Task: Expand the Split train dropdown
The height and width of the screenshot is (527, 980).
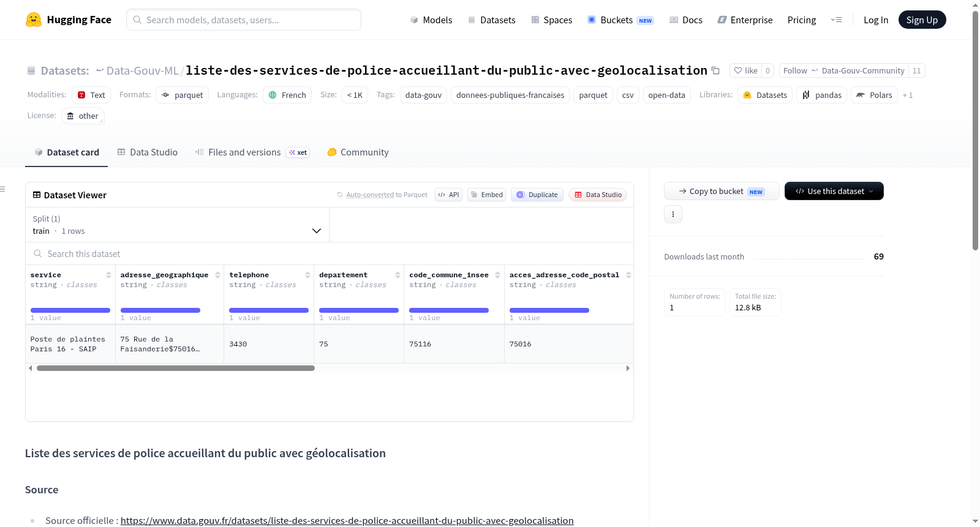Action: coord(177,225)
